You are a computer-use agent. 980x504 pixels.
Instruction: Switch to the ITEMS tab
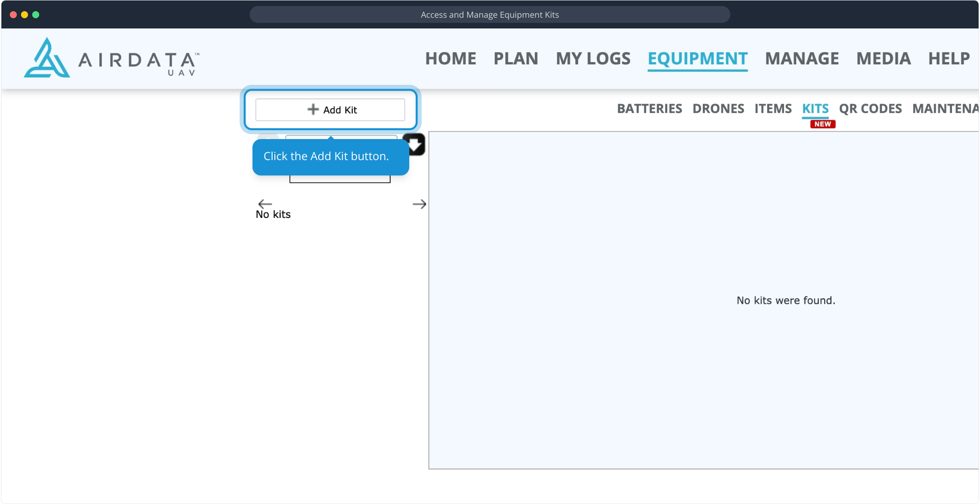click(773, 109)
